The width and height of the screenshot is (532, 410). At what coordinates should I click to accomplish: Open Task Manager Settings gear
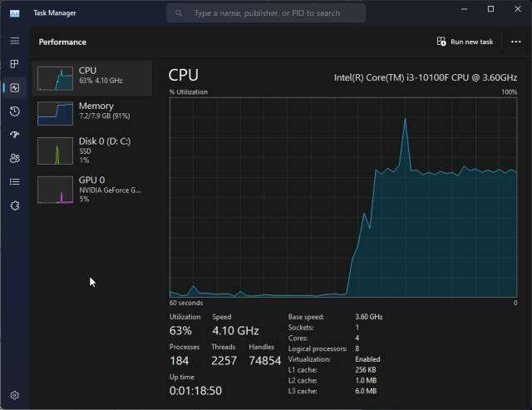pyautogui.click(x=14, y=395)
